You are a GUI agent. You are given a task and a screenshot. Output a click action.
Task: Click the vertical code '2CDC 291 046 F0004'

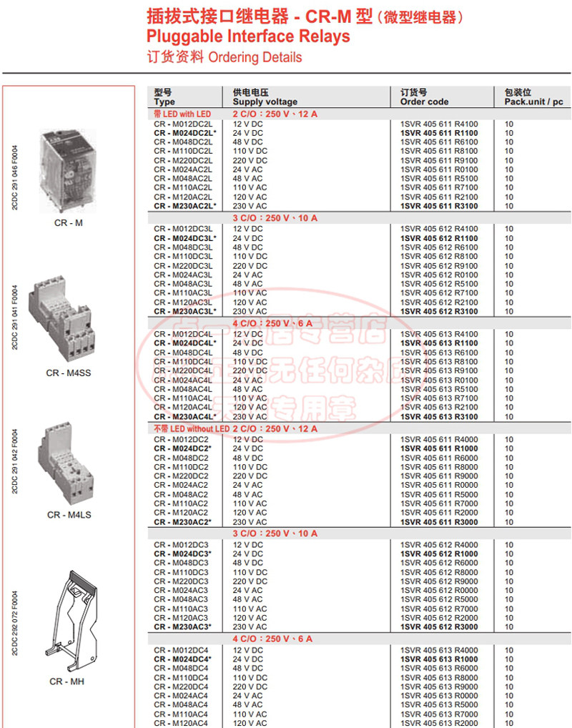point(14,178)
